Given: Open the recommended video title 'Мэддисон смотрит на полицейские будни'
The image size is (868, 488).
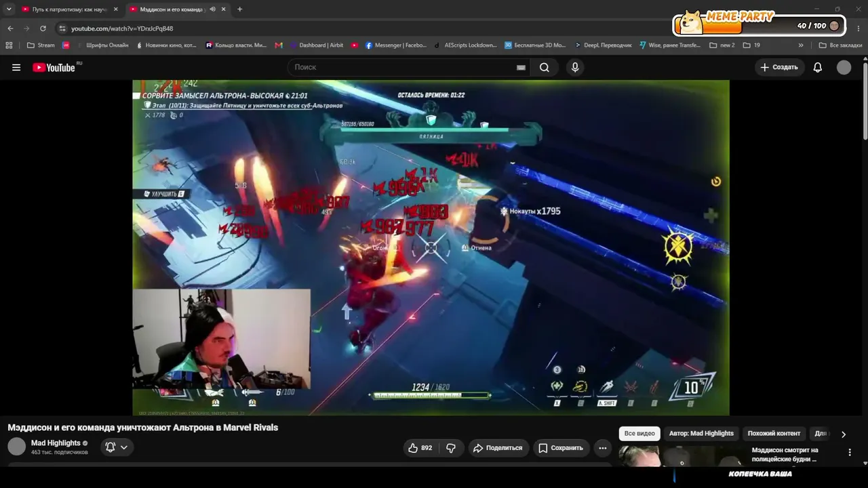Looking at the screenshot, I should pos(785,455).
